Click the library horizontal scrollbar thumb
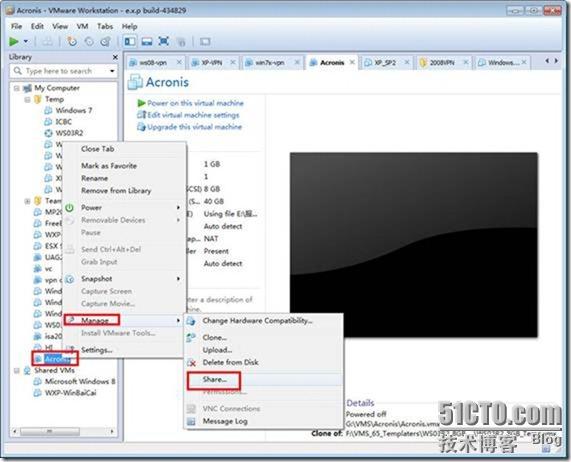This screenshot has width=571, height=462. click(x=50, y=431)
